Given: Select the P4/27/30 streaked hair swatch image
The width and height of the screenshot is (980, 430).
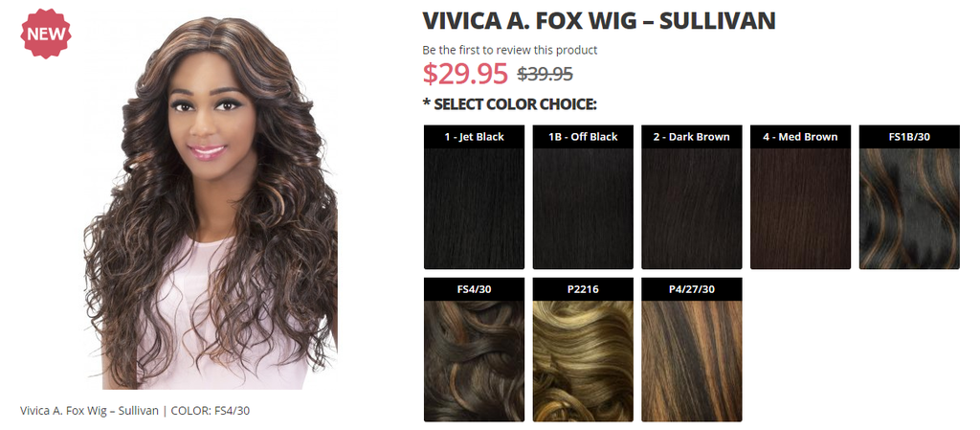Looking at the screenshot, I should click(692, 361).
